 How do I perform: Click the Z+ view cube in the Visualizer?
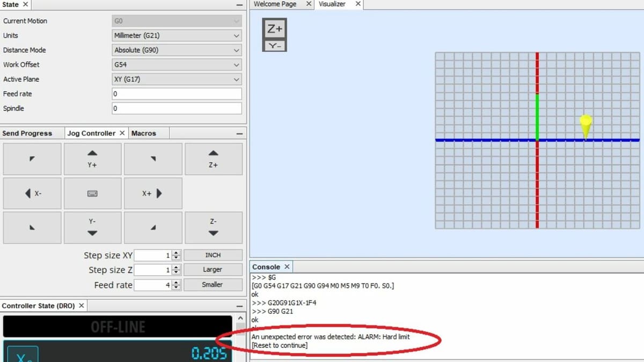[x=275, y=29]
